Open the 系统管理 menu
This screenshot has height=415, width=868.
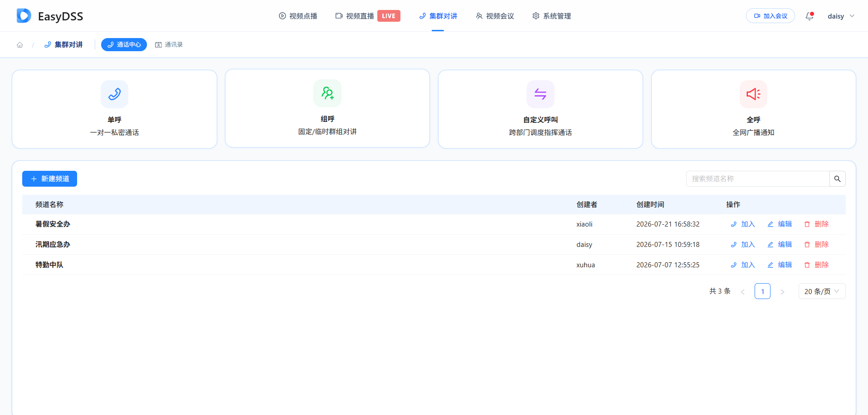pyautogui.click(x=551, y=16)
